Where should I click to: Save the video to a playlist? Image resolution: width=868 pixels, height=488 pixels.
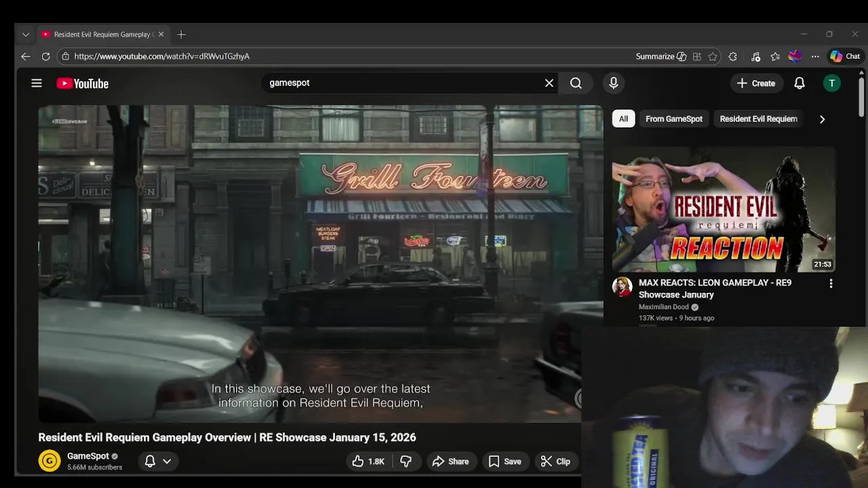[505, 461]
